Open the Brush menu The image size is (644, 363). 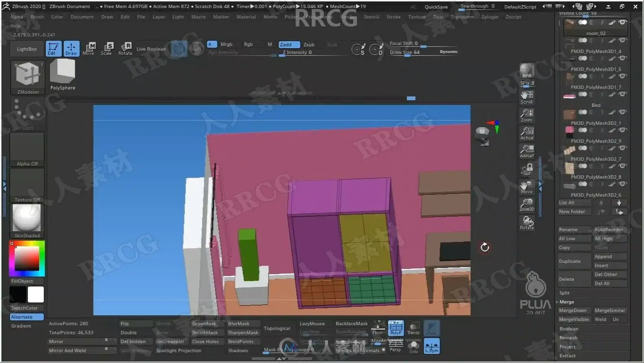37,17
